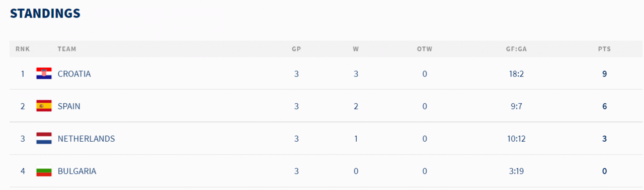Click the Spain flag icon
The height and width of the screenshot is (190, 644).
pyautogui.click(x=44, y=106)
